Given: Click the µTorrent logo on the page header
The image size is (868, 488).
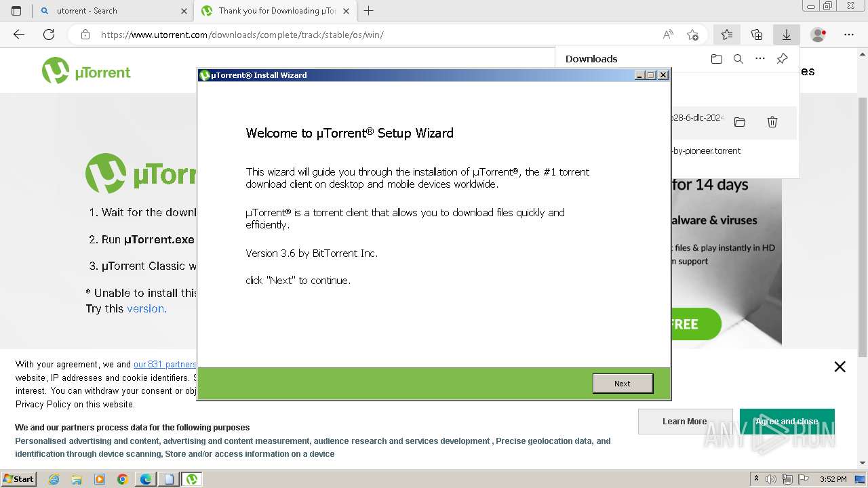Looking at the screenshot, I should [x=86, y=70].
